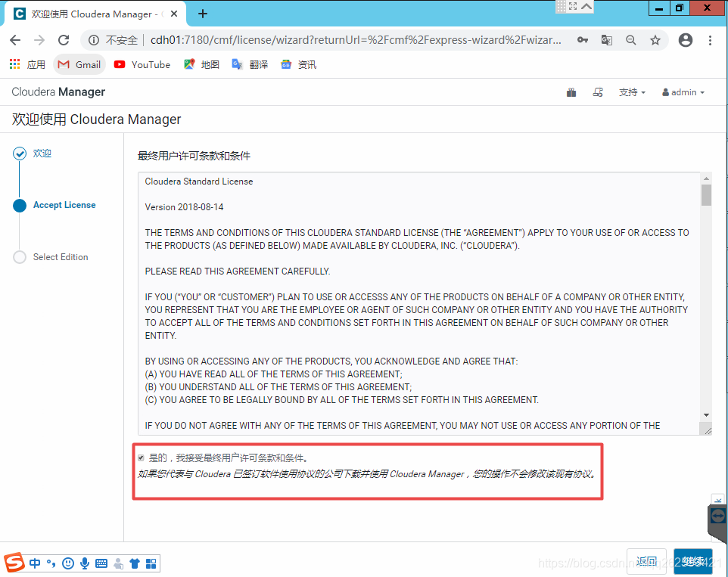Open the 翻译 translate bookmark
The width and height of the screenshot is (728, 577).
coord(250,64)
